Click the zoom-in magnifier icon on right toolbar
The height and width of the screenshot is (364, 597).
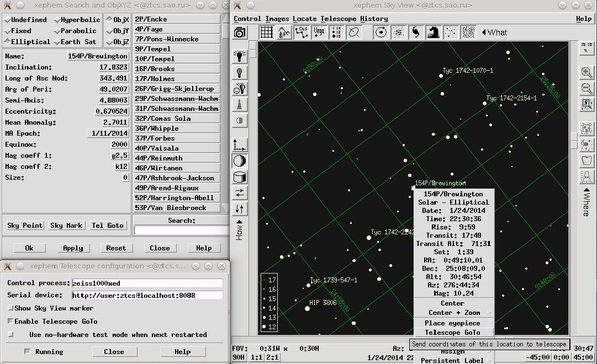[x=587, y=73]
